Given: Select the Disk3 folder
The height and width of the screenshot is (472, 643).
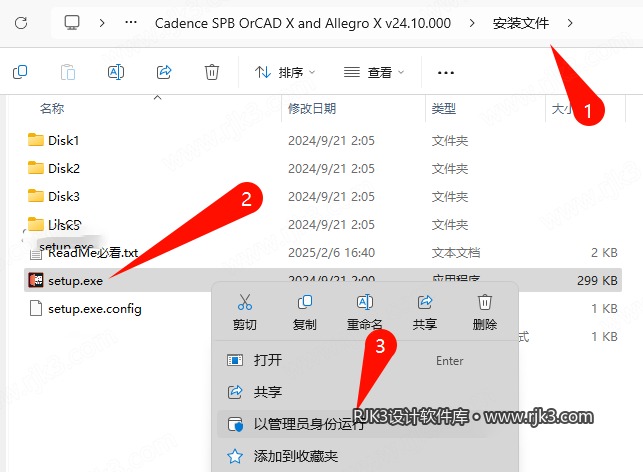Looking at the screenshot, I should 64,196.
